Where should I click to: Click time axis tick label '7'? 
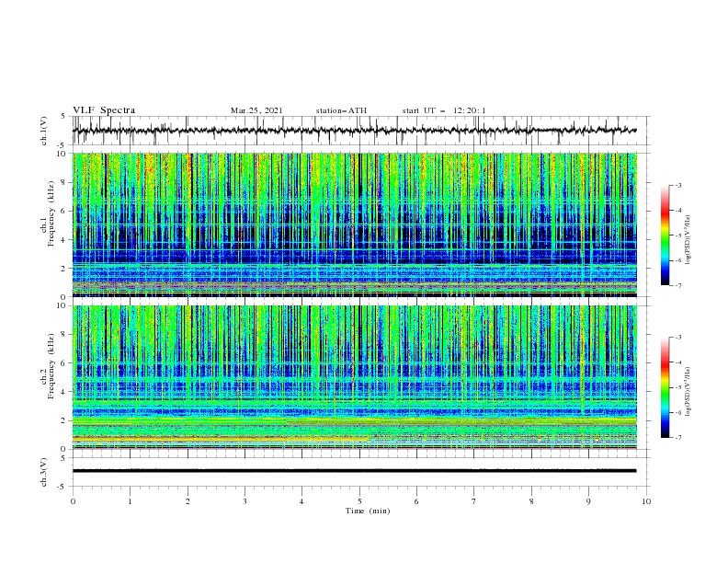pyautogui.click(x=474, y=501)
